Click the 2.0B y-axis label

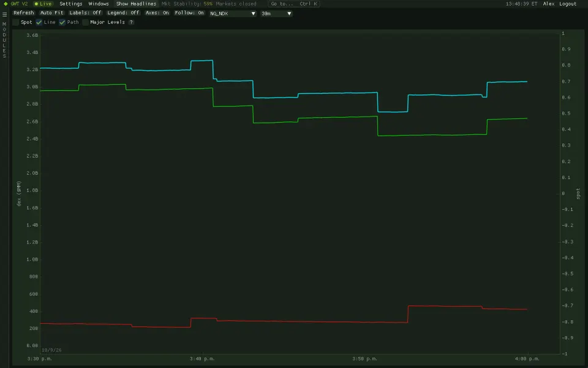click(32, 173)
